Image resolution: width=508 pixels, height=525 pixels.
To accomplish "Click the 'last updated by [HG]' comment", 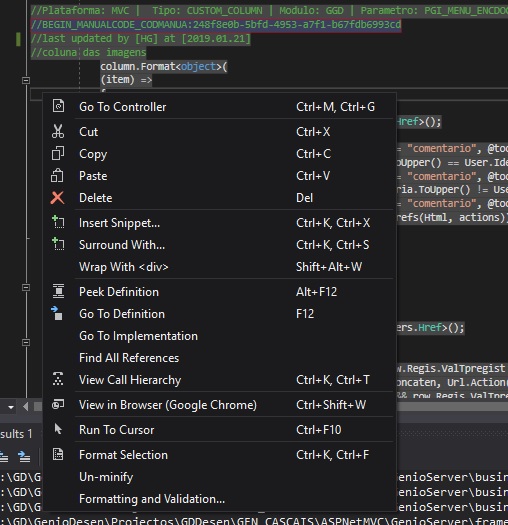I will [140, 39].
